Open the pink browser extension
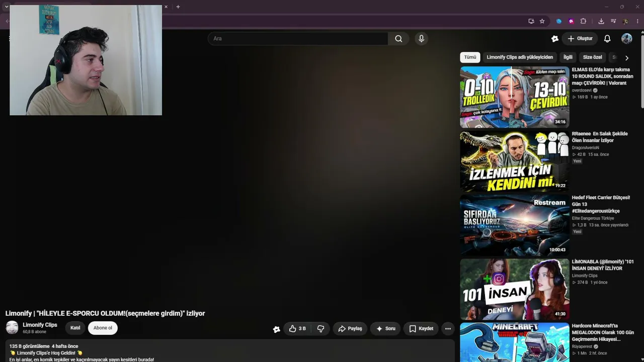The height and width of the screenshot is (362, 644). pos(571,21)
